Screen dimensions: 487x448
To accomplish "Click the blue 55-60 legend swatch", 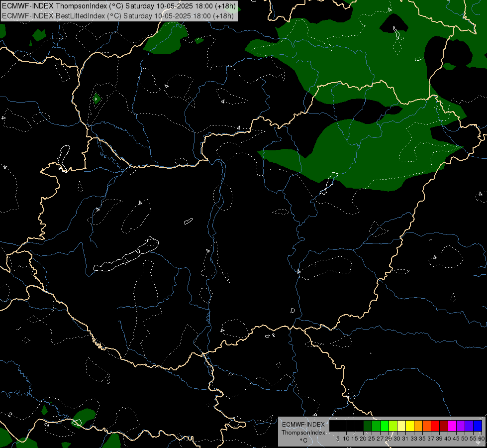I will click(478, 426).
